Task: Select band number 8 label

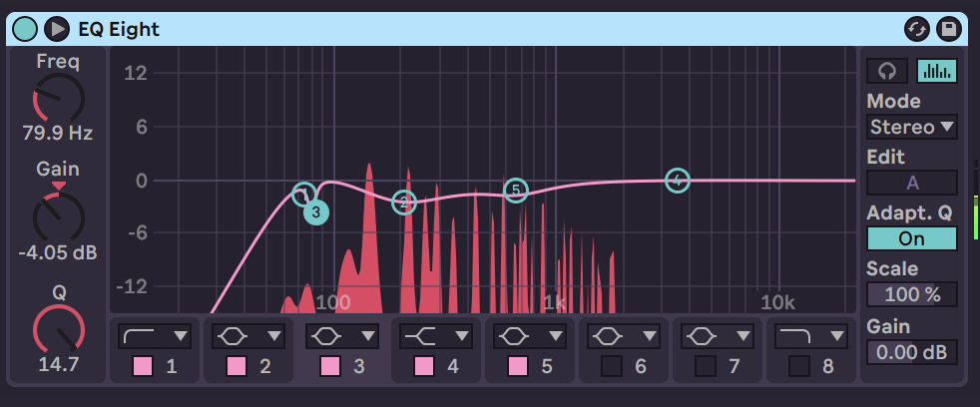Action: 827,366
